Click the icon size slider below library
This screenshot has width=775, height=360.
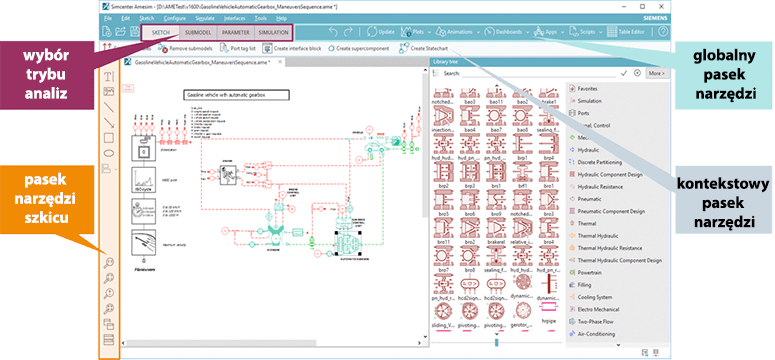(497, 342)
